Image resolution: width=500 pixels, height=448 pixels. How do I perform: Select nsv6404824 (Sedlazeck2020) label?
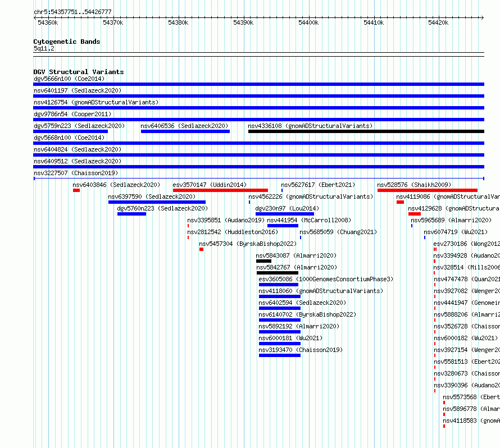[x=78, y=149]
